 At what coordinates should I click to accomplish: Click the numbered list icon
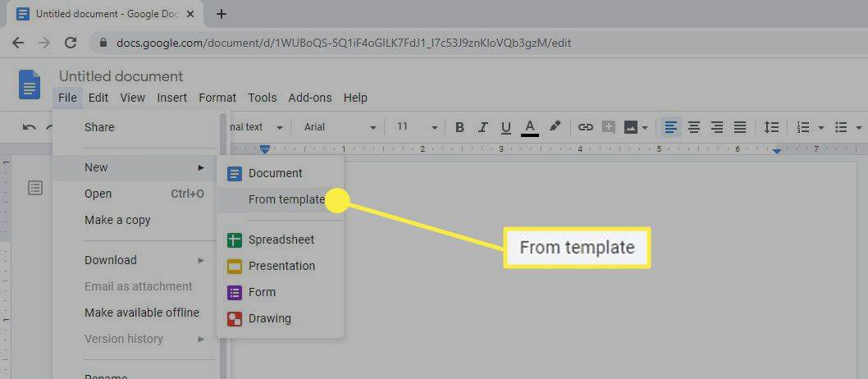click(x=802, y=127)
